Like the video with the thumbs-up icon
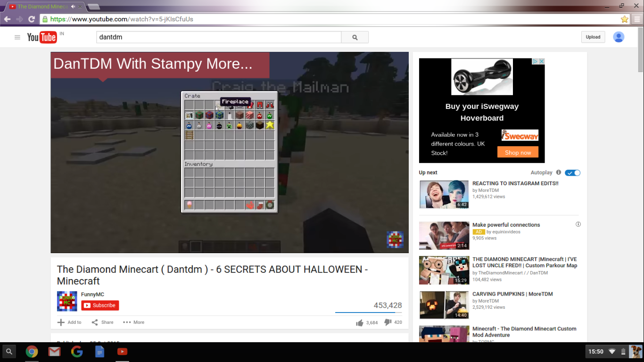 360,322
